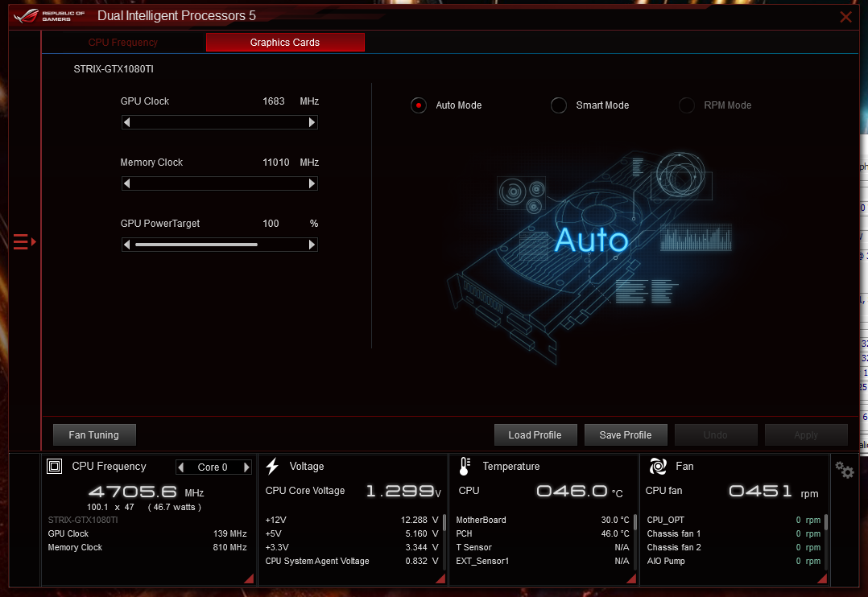Click the Apply button

806,435
